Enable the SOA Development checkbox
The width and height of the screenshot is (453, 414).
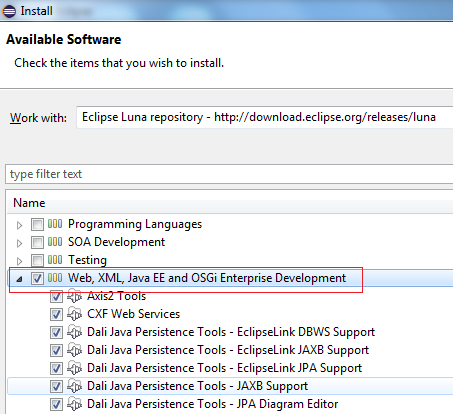pyautogui.click(x=37, y=242)
